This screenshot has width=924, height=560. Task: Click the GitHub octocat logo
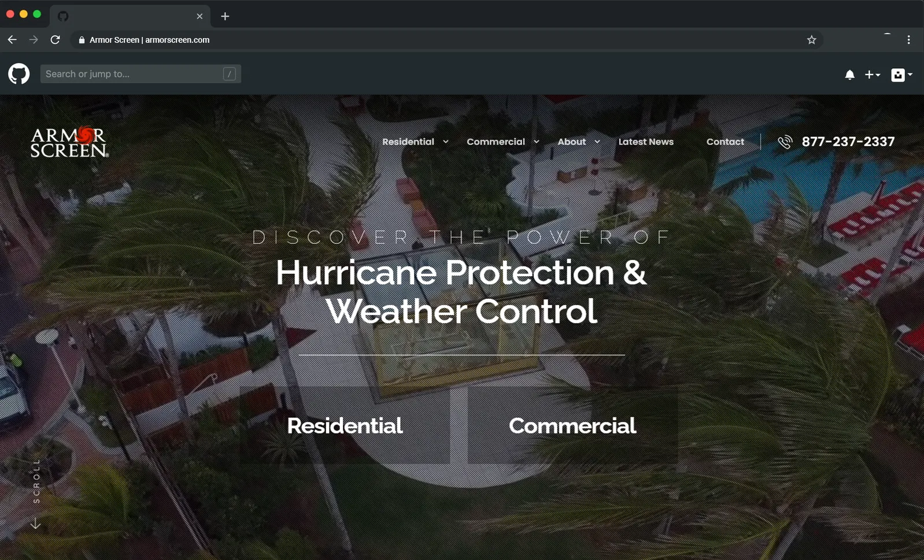click(19, 74)
